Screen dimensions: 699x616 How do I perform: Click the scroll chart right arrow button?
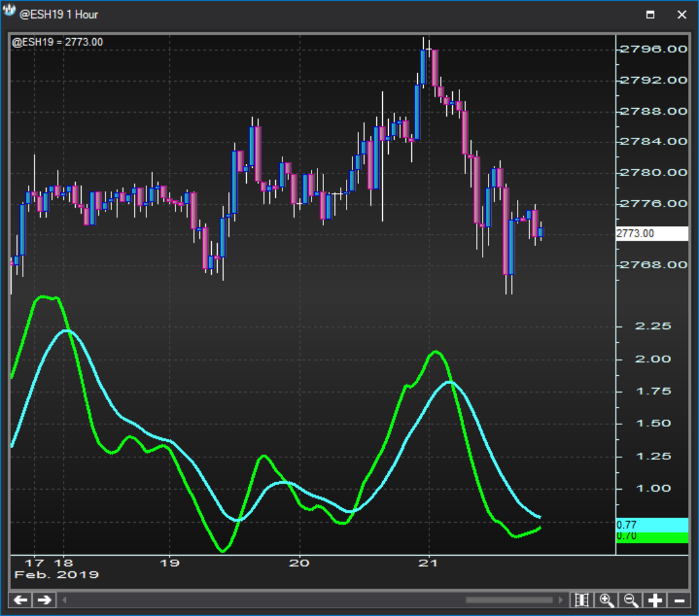click(44, 600)
